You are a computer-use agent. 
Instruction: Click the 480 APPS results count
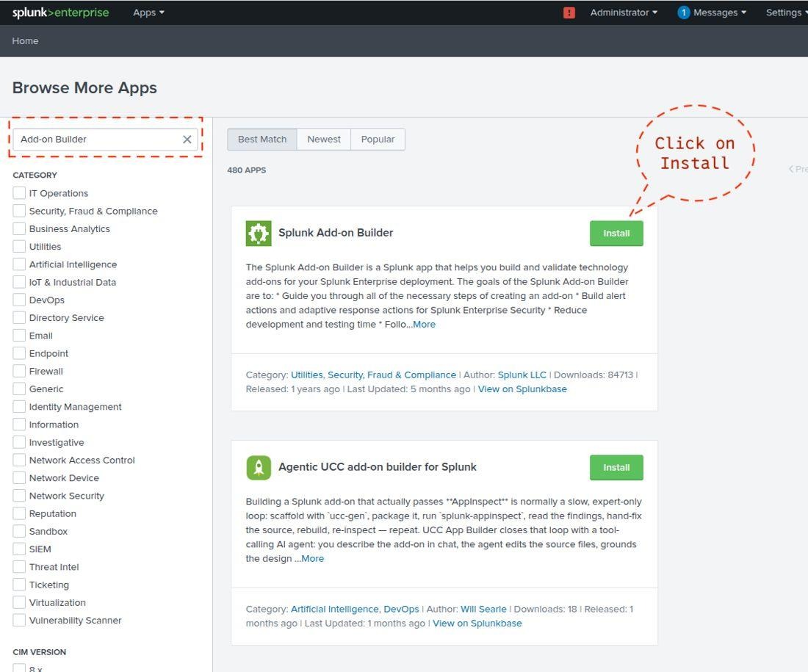tap(246, 170)
